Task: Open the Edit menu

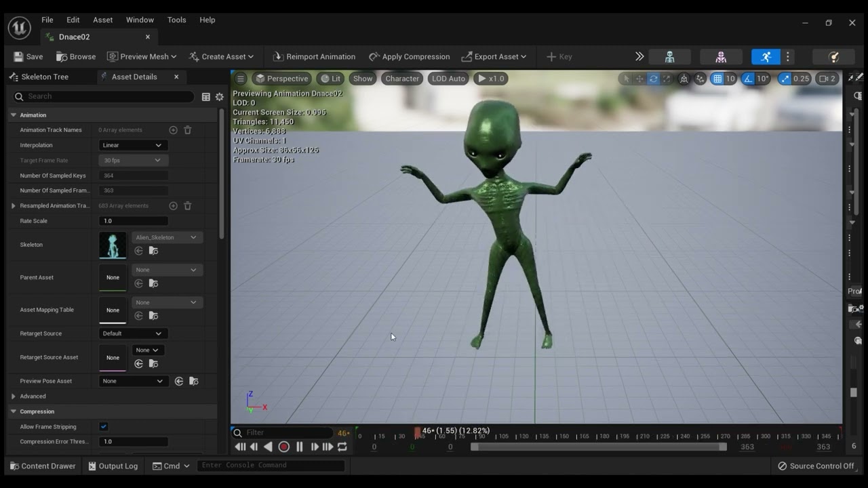Action: [73, 20]
